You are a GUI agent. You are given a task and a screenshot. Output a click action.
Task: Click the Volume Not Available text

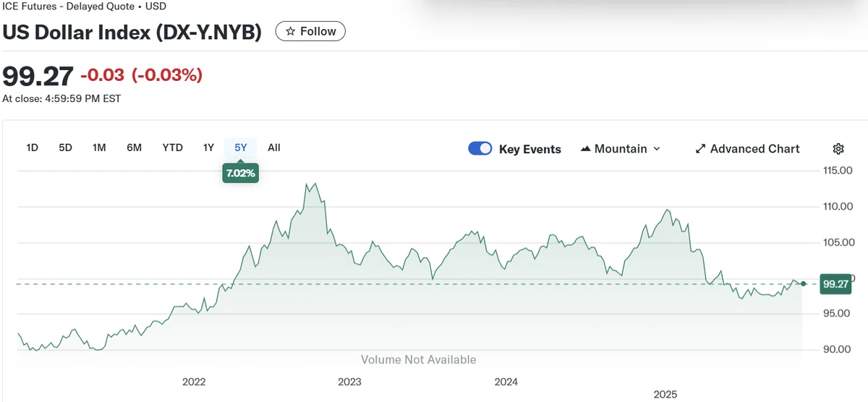click(419, 359)
